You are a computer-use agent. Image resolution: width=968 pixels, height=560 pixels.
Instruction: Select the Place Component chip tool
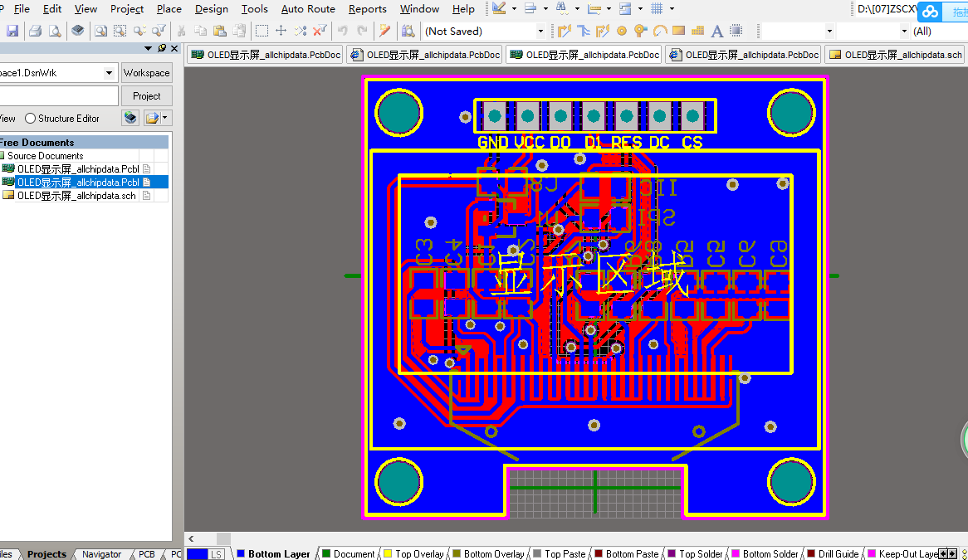pyautogui.click(x=736, y=31)
